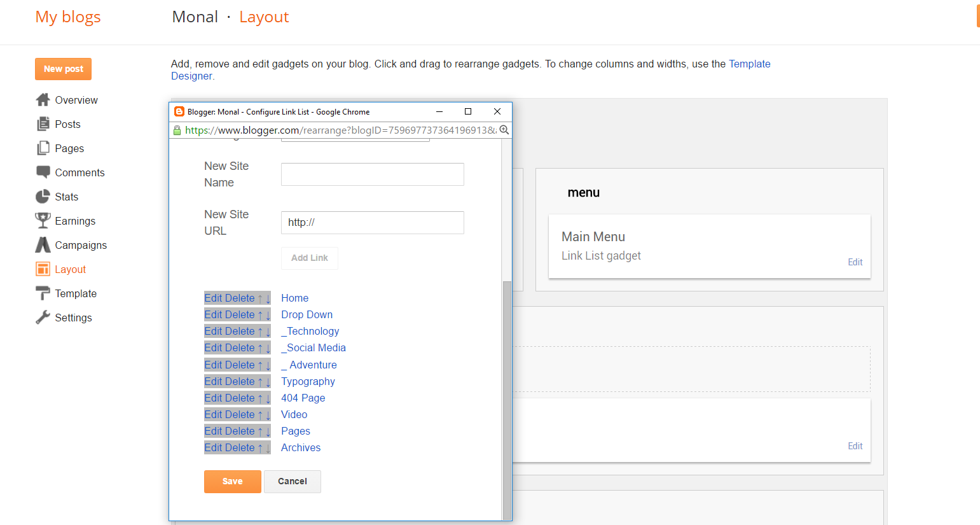Click the Add Link button

[310, 258]
